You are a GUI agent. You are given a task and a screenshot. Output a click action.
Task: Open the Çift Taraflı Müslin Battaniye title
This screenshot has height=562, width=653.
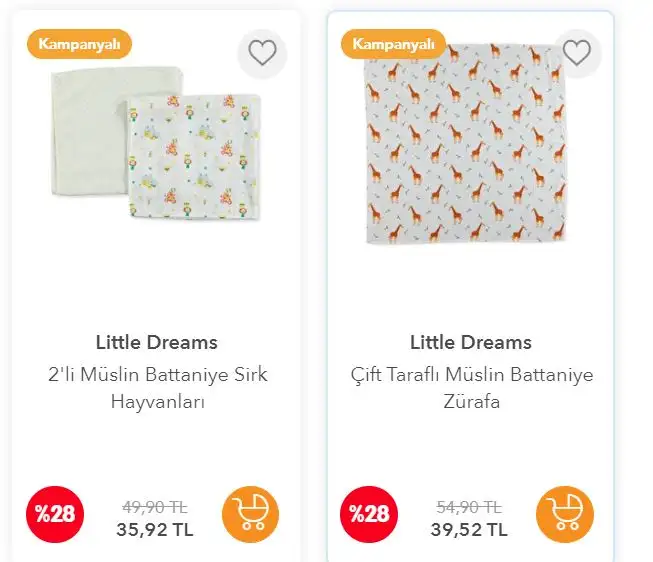coord(470,375)
